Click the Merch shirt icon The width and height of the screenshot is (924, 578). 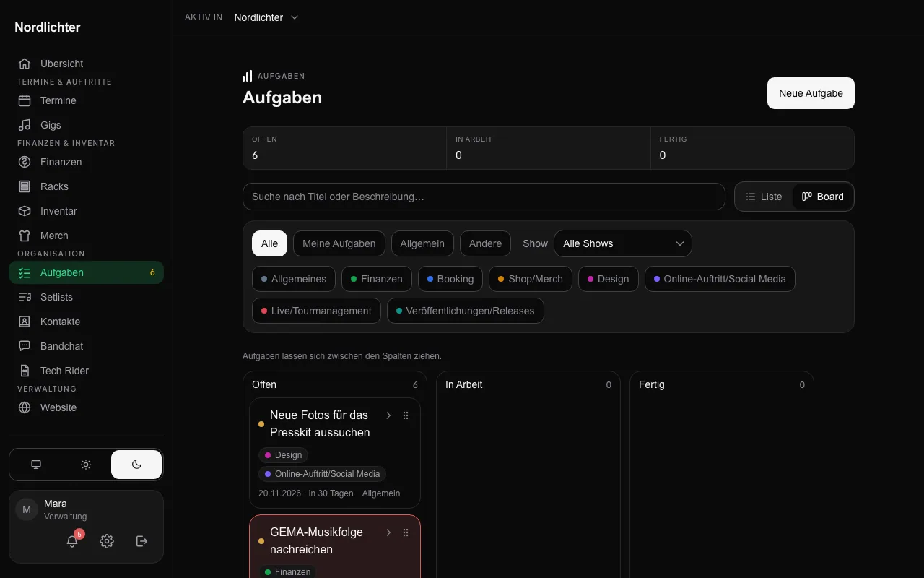click(25, 236)
